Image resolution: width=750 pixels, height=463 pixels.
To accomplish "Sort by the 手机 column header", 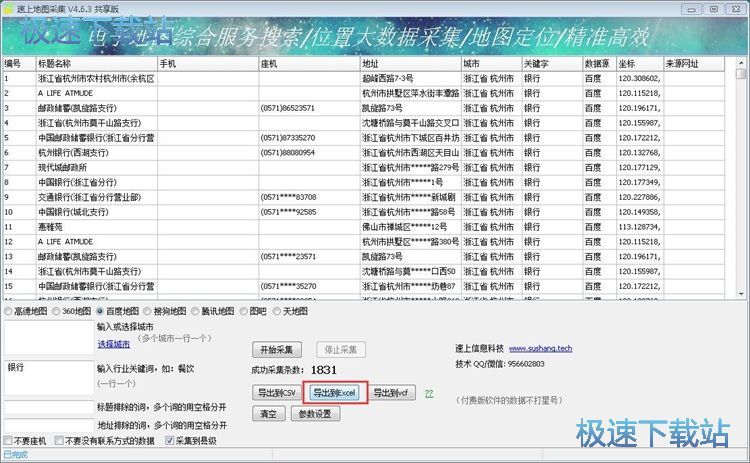I will pos(208,64).
